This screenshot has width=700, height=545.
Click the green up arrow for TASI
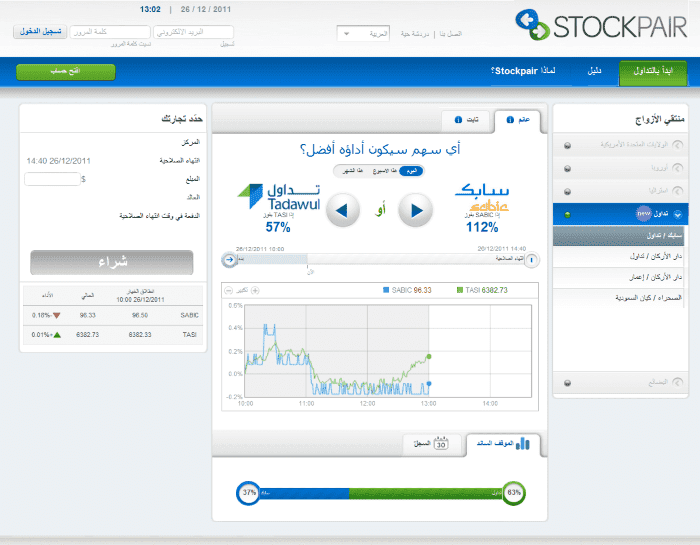coord(57,335)
